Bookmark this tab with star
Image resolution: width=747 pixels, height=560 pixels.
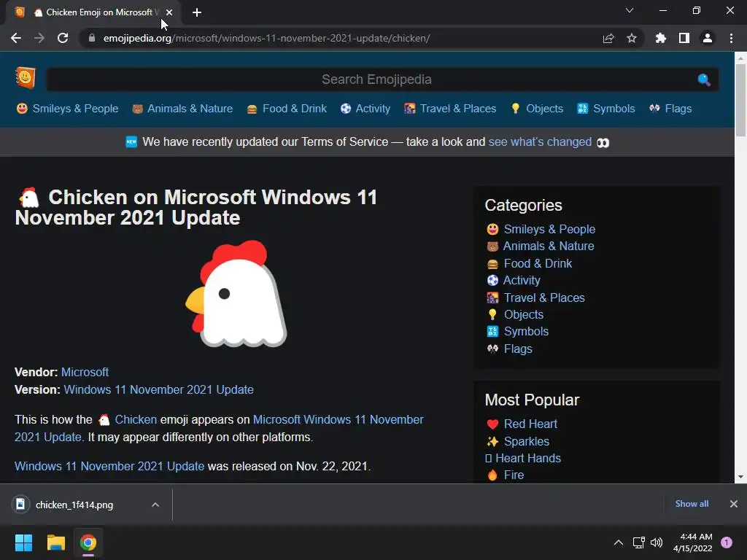point(632,38)
